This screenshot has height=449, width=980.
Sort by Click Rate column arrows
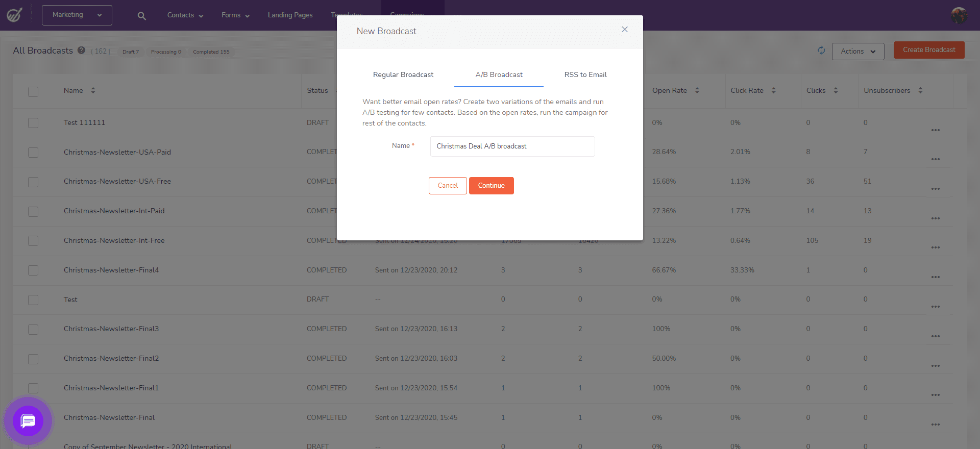pos(774,90)
